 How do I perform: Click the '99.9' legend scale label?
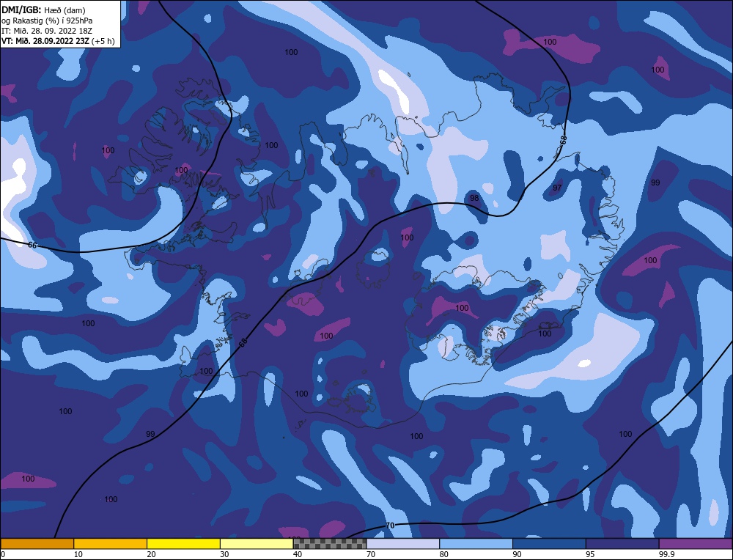coord(666,554)
